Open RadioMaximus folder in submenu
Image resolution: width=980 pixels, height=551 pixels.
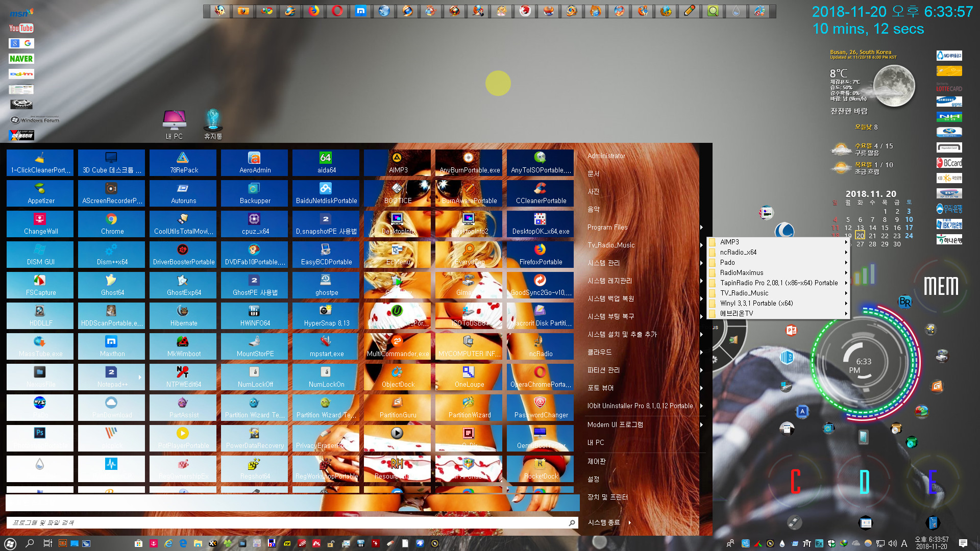coord(778,272)
